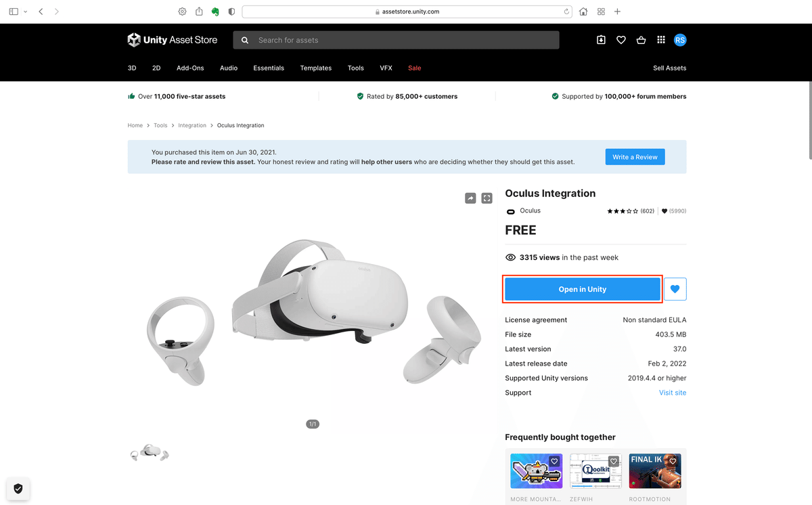This screenshot has width=812, height=505.
Task: Open the Zefwih Toolkit asset card thumbnail
Action: (x=595, y=471)
